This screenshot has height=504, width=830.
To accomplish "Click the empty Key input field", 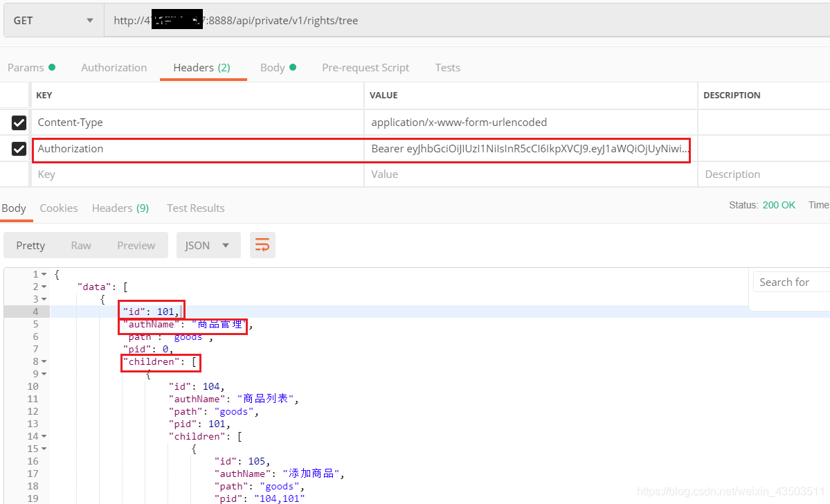I will 197,174.
